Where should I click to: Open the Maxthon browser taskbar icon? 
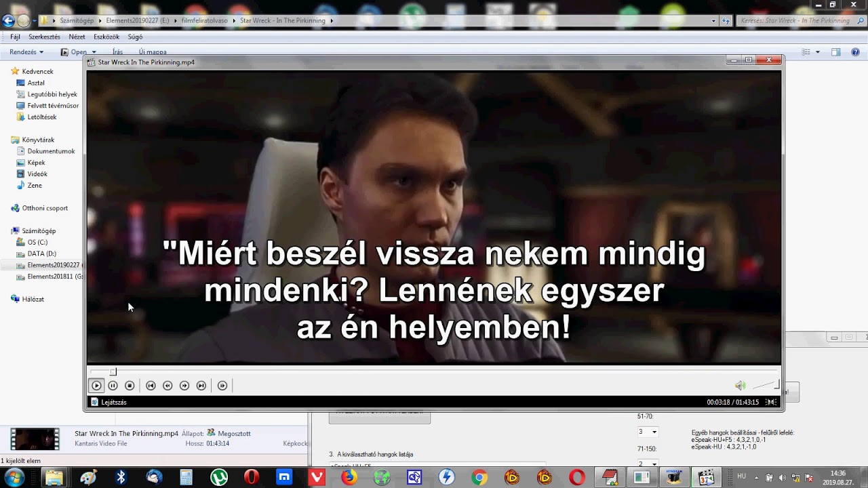click(284, 477)
